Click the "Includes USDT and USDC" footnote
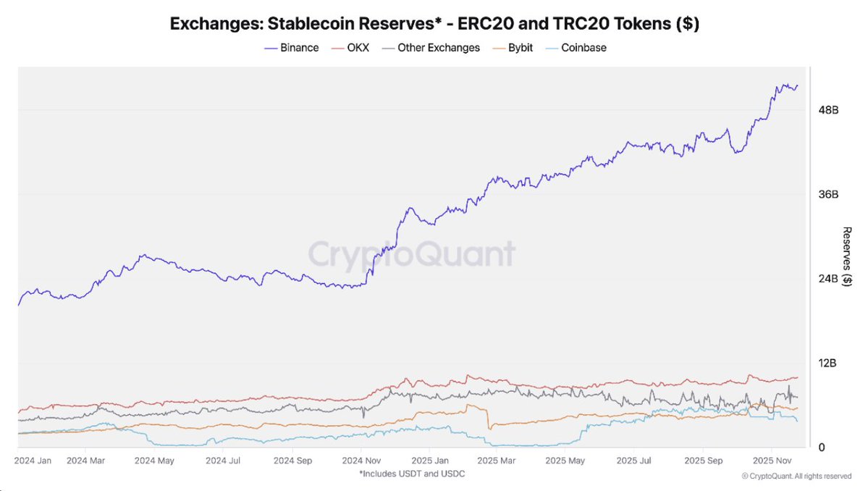Screen dimensions: 868x491 [412, 474]
